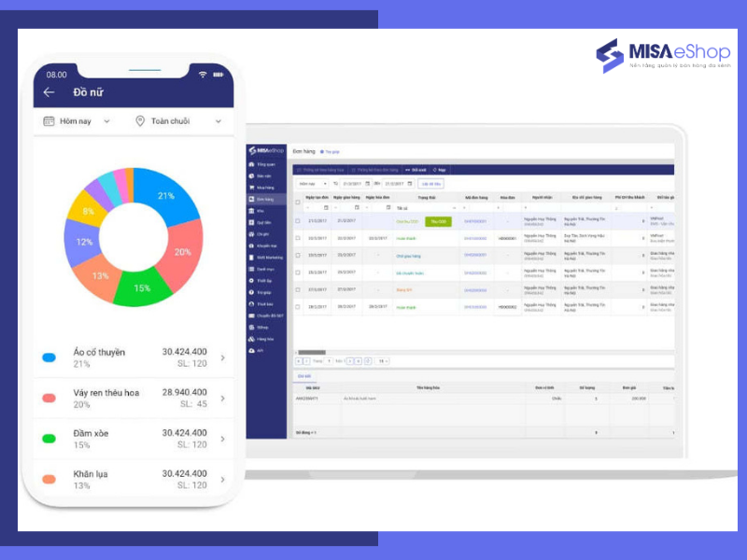Tap the Wi-Fi icon in phone status bar

[203, 75]
